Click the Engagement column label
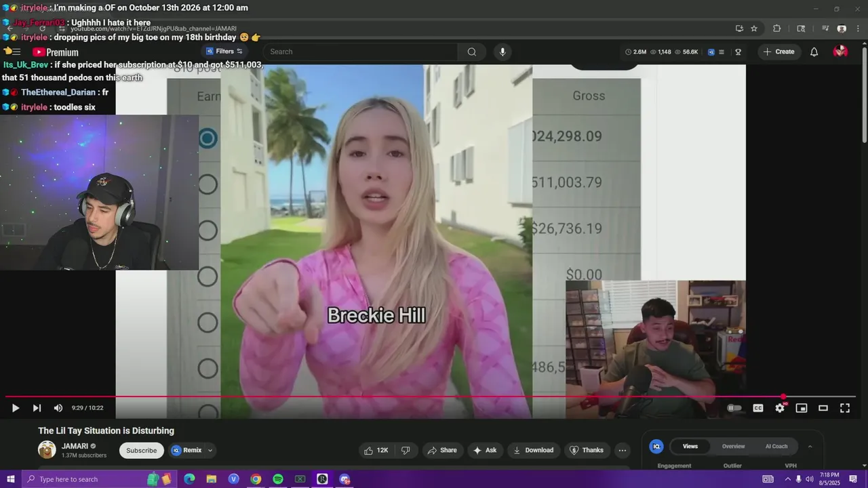 coord(674,466)
